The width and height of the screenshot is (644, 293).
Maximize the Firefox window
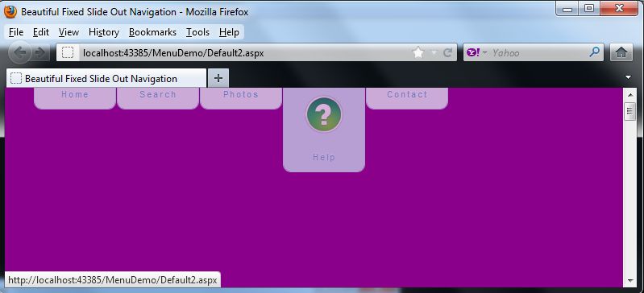589,9
